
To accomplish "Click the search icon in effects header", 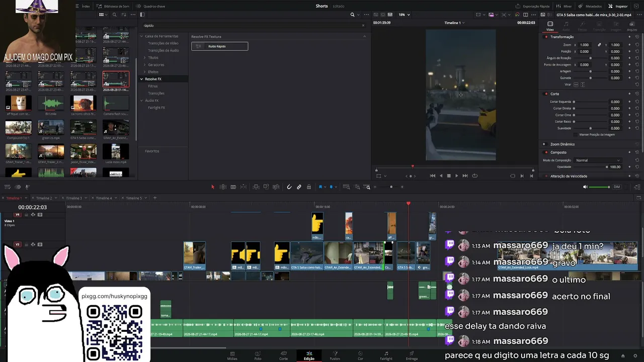I will [352, 15].
